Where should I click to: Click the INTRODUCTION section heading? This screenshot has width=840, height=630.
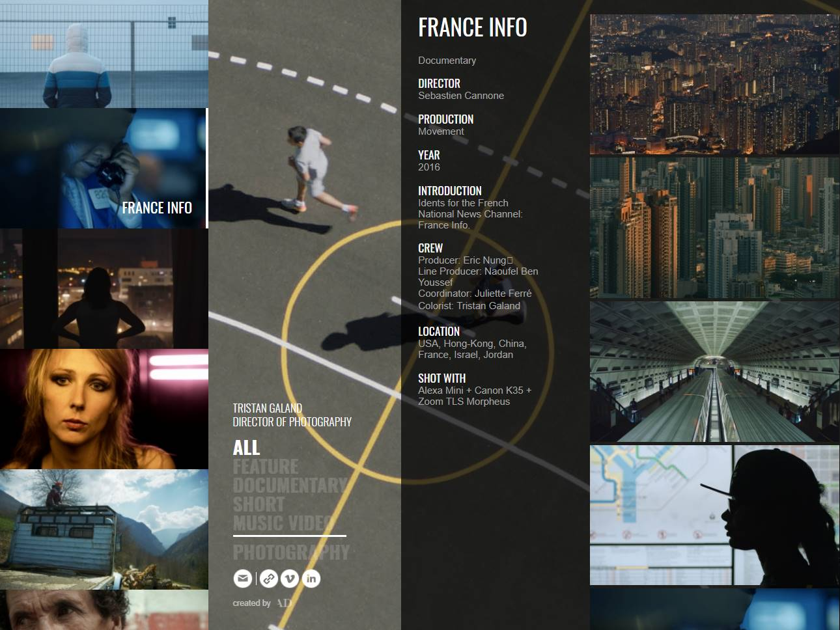pyautogui.click(x=450, y=191)
